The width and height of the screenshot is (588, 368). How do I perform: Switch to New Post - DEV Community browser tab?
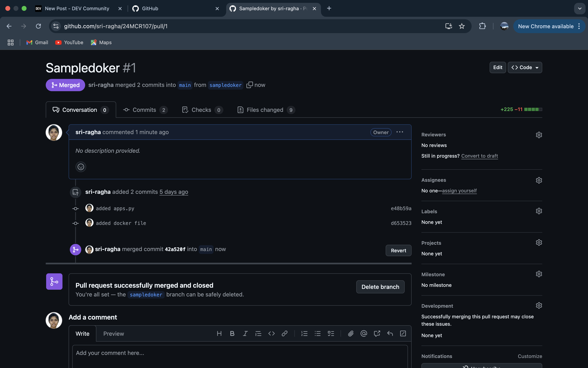pos(77,9)
